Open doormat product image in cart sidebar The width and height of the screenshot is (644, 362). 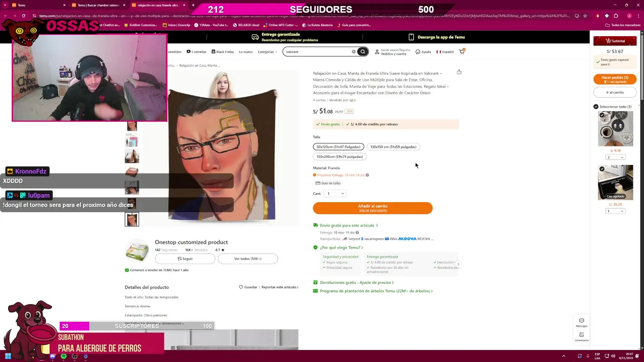coord(615,183)
